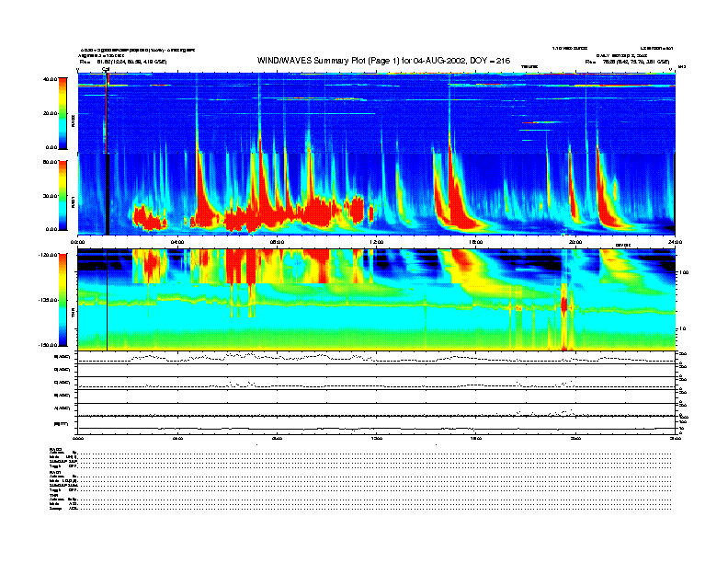Click the vertical RAD1 panel axis label
The height and width of the screenshot is (563, 728).
(73, 201)
